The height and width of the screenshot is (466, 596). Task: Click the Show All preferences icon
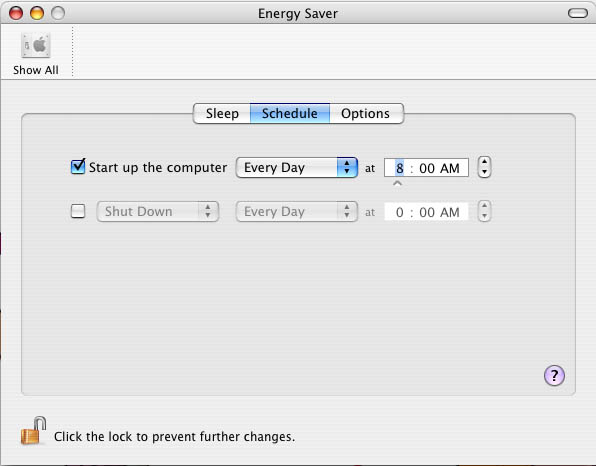36,46
